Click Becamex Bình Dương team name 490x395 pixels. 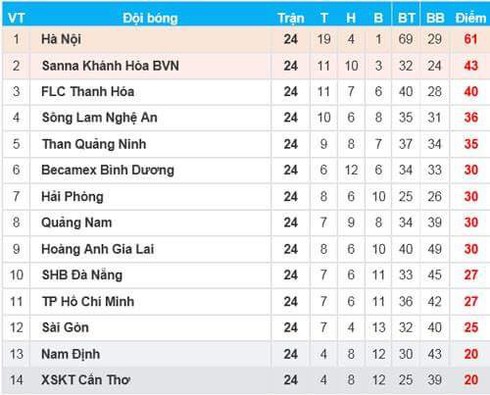point(108,170)
